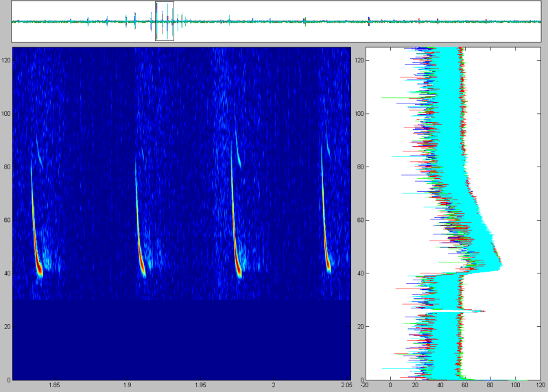Click the spectrum plot y-axis label 120
Image resolution: width=548 pixels, height=392 pixels.
[360, 60]
